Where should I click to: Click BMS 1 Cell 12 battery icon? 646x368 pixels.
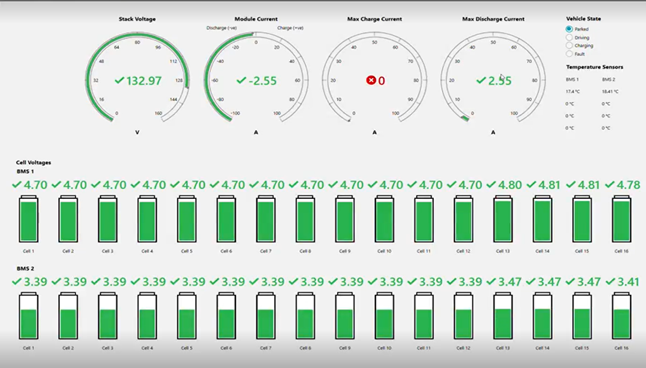pos(463,219)
